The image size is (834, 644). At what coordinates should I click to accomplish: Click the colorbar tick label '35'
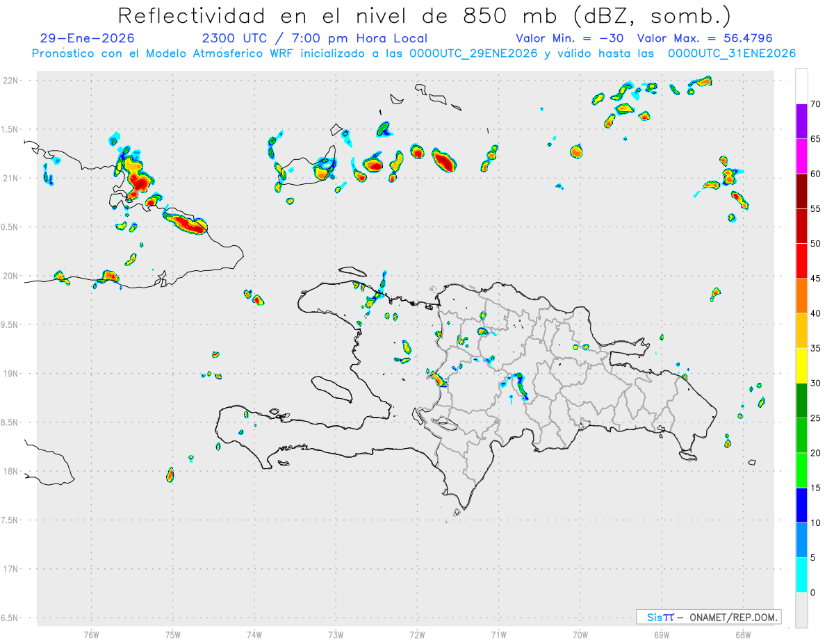pyautogui.click(x=815, y=348)
